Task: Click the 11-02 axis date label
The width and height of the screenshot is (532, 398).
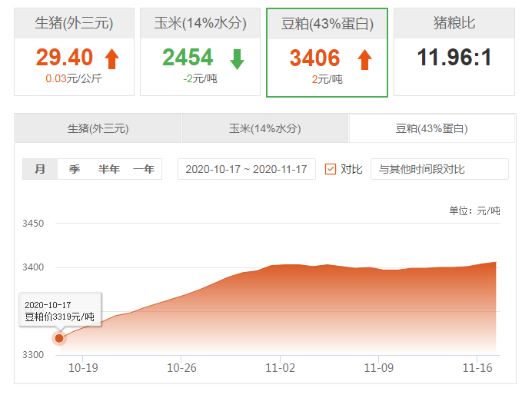Action: pyautogui.click(x=281, y=368)
